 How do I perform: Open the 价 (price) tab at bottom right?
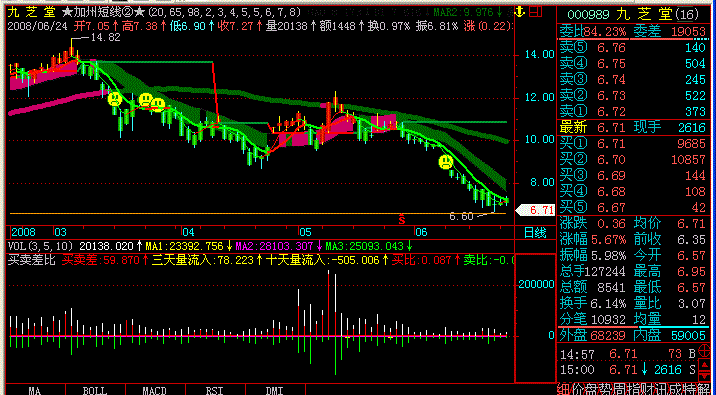click(579, 389)
